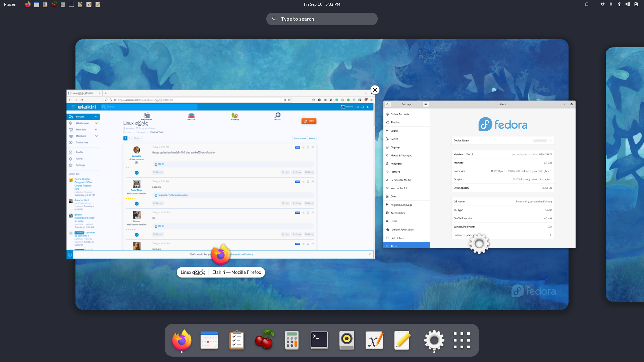The width and height of the screenshot is (644, 362).
Task: Click the checklist icon in top bar
Action: pos(45,4)
